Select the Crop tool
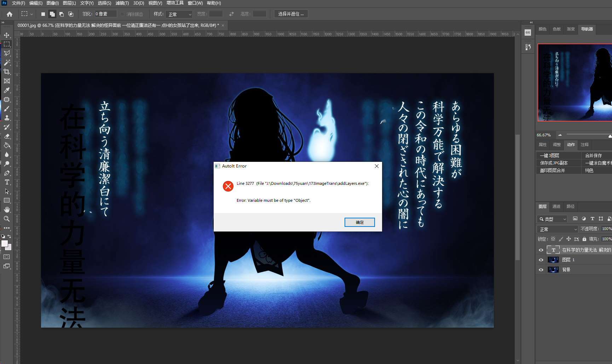 (x=7, y=72)
